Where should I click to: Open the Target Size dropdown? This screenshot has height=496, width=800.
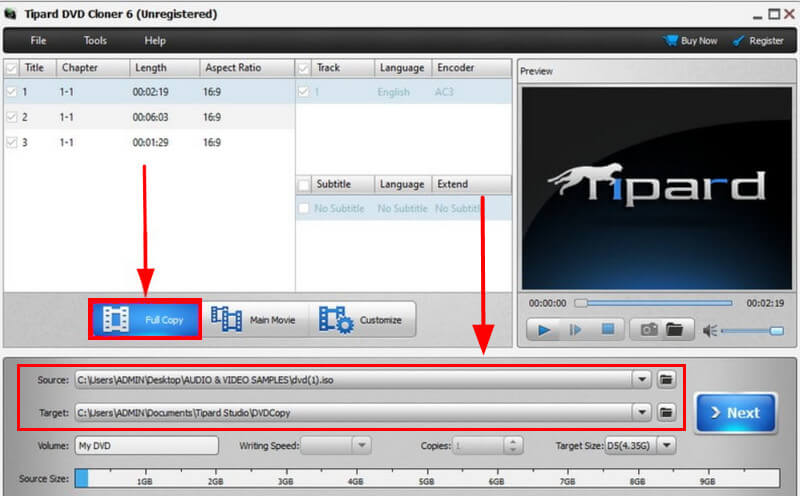666,445
